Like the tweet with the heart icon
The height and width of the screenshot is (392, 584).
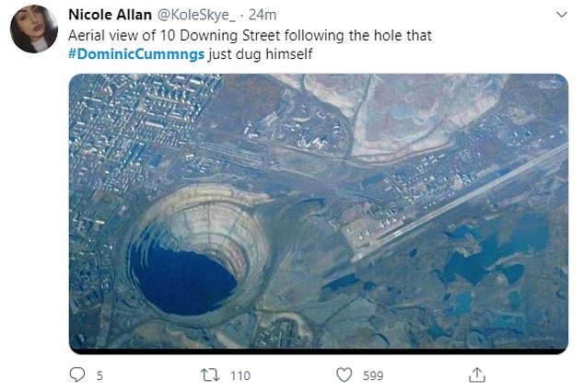(x=344, y=375)
